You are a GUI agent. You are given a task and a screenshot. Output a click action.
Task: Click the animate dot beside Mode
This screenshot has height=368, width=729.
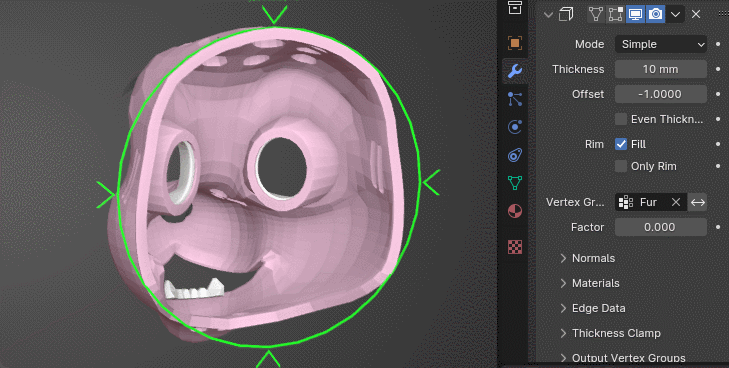tap(718, 44)
